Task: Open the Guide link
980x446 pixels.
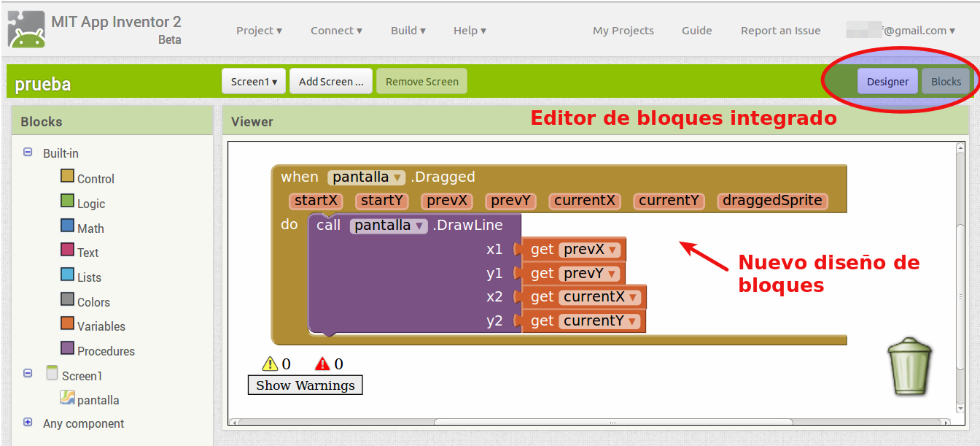Action: coord(697,31)
